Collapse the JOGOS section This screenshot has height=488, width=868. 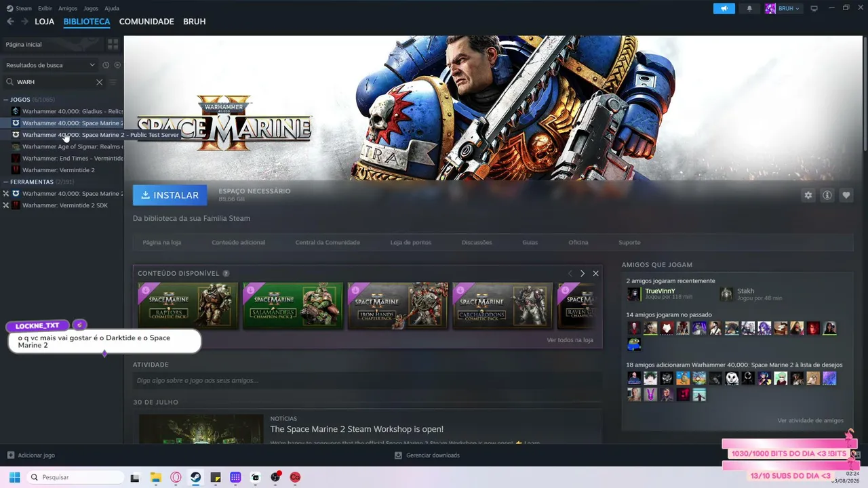click(6, 100)
